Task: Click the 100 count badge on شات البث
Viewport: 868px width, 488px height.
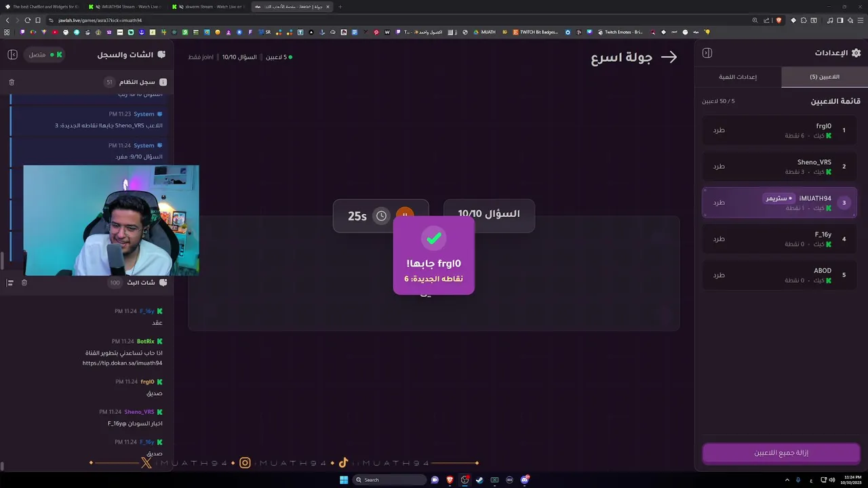Action: click(x=115, y=283)
